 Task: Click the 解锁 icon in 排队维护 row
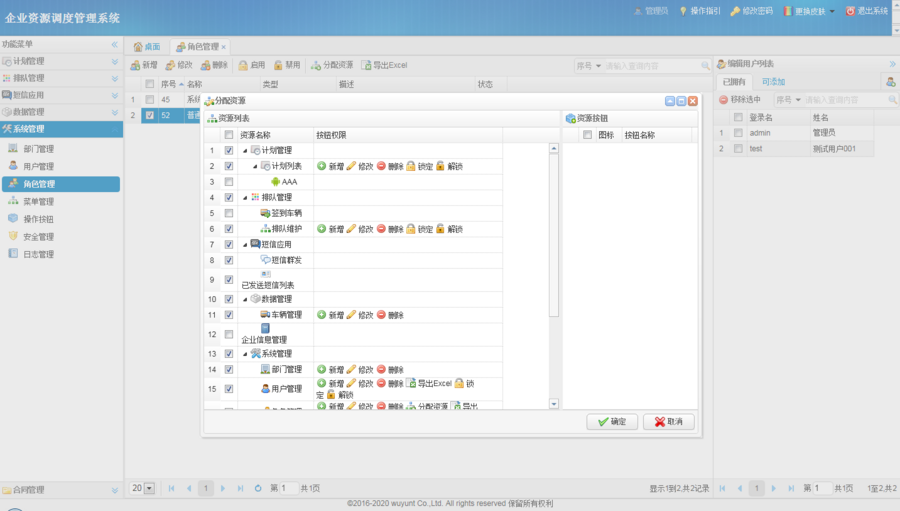click(x=440, y=229)
